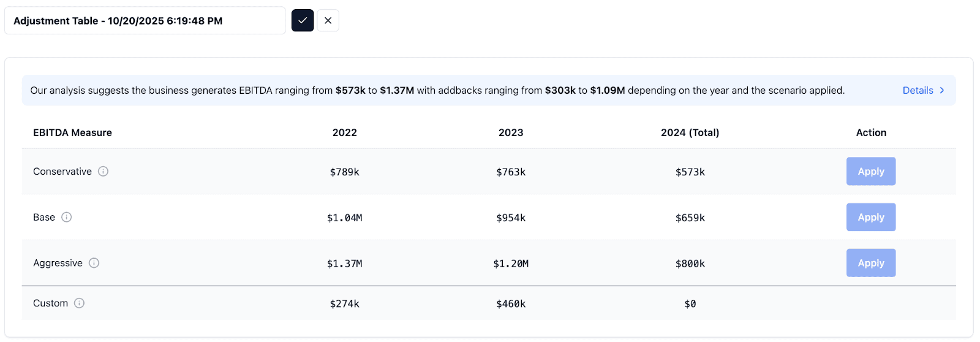The width and height of the screenshot is (980, 342).
Task: Select the 2024 (Total) column header
Action: pyautogui.click(x=690, y=132)
